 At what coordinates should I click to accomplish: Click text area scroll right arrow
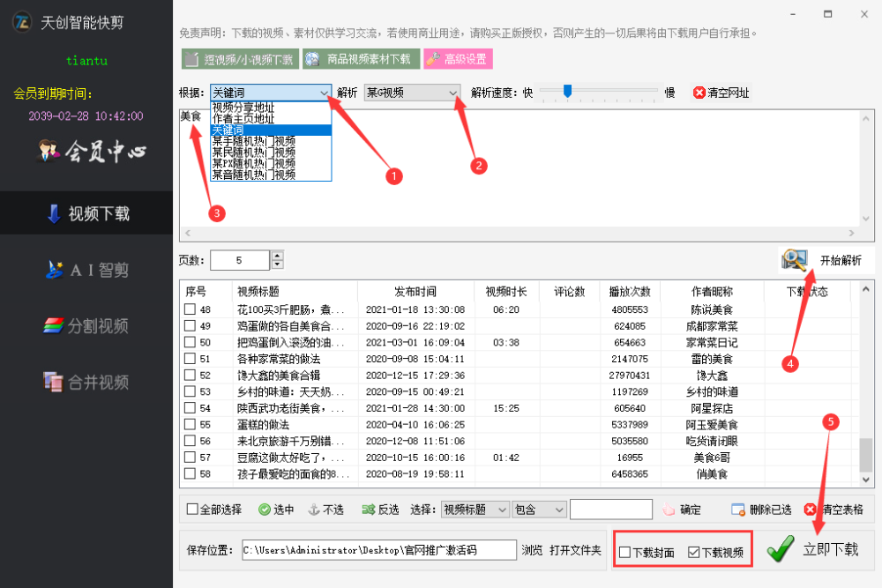(852, 233)
